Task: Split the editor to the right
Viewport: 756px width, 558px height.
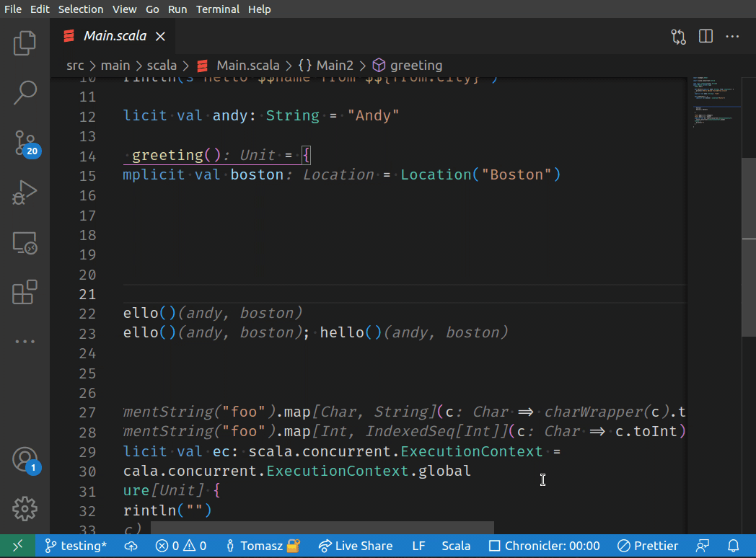Action: [706, 36]
